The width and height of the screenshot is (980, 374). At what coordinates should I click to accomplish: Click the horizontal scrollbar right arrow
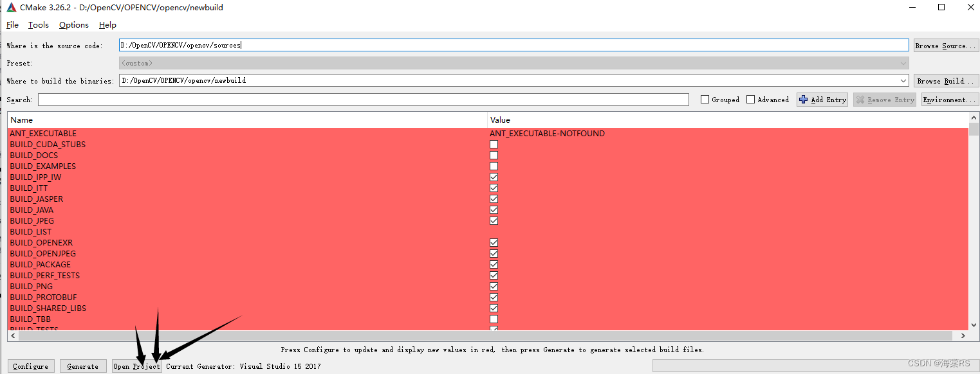963,336
